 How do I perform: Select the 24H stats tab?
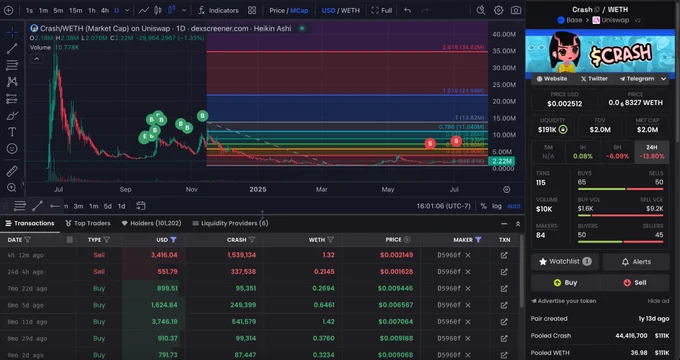[x=651, y=152]
